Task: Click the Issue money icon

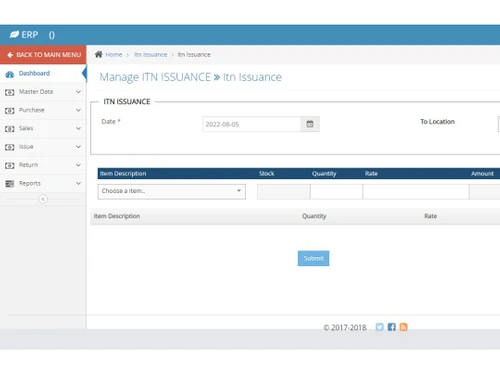Action: click(x=10, y=147)
